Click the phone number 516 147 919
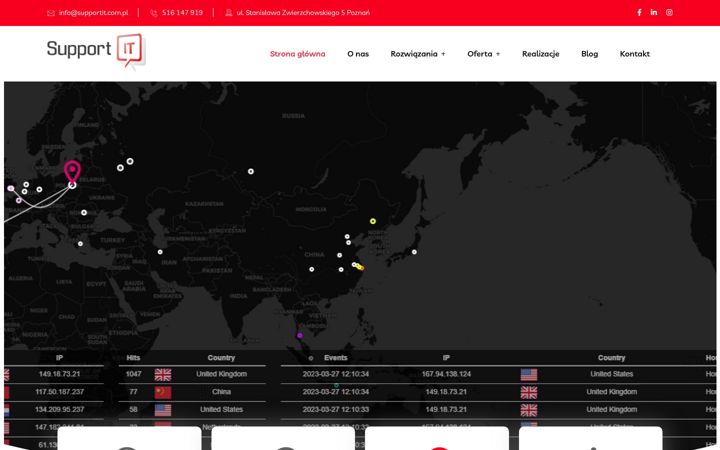720x450 pixels. [x=182, y=13]
